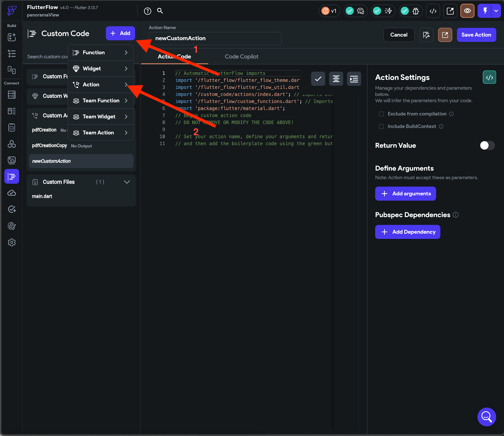
Task: Expand the Function submenu
Action: [x=101, y=53]
